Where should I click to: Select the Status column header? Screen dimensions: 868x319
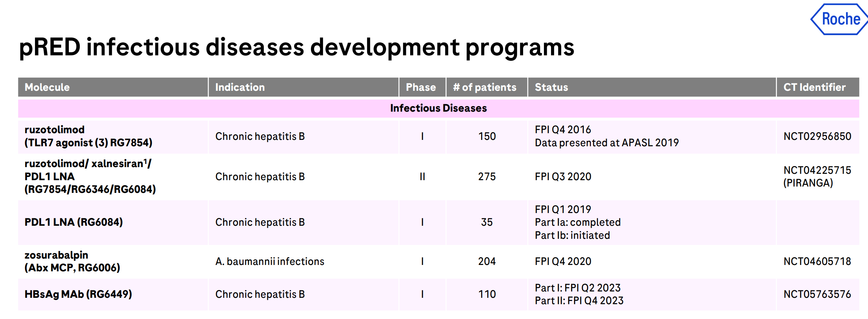click(x=551, y=87)
